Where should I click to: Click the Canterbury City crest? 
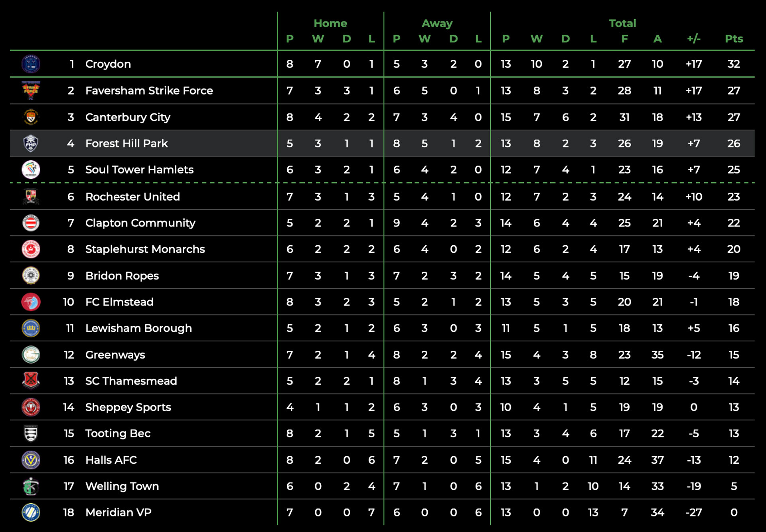tap(31, 117)
